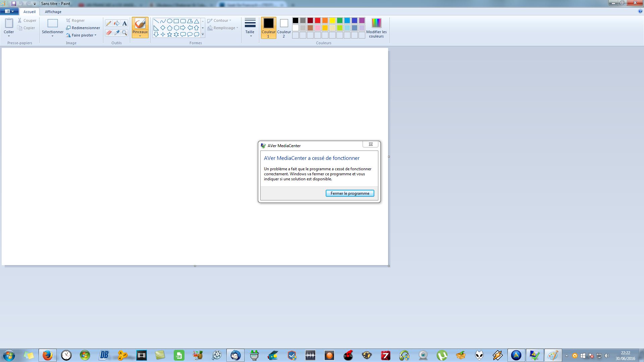Click the volume speaker tray icon

607,356
